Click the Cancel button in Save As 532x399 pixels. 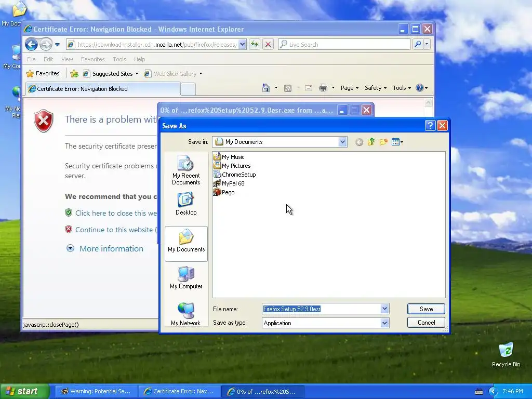(x=426, y=322)
